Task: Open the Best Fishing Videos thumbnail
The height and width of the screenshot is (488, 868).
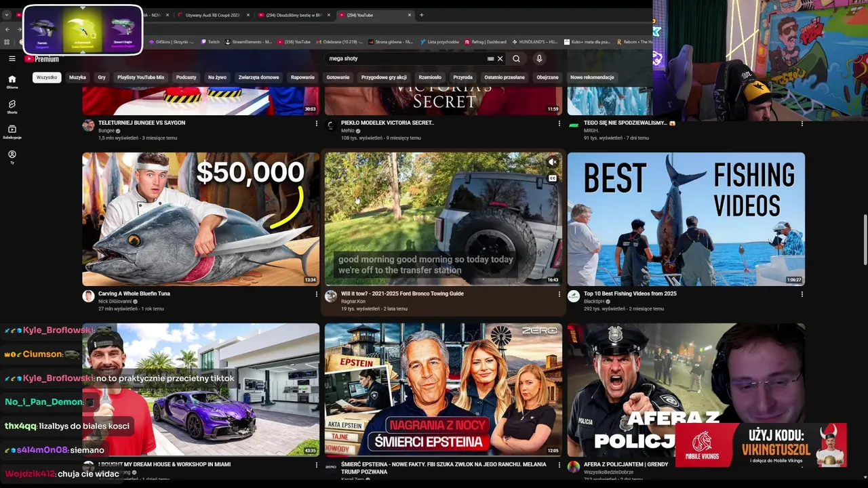Action: 686,219
